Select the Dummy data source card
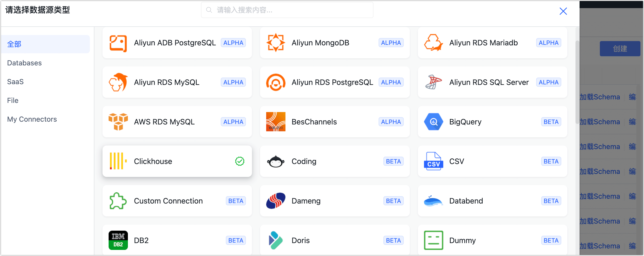The width and height of the screenshot is (644, 256). click(x=492, y=240)
